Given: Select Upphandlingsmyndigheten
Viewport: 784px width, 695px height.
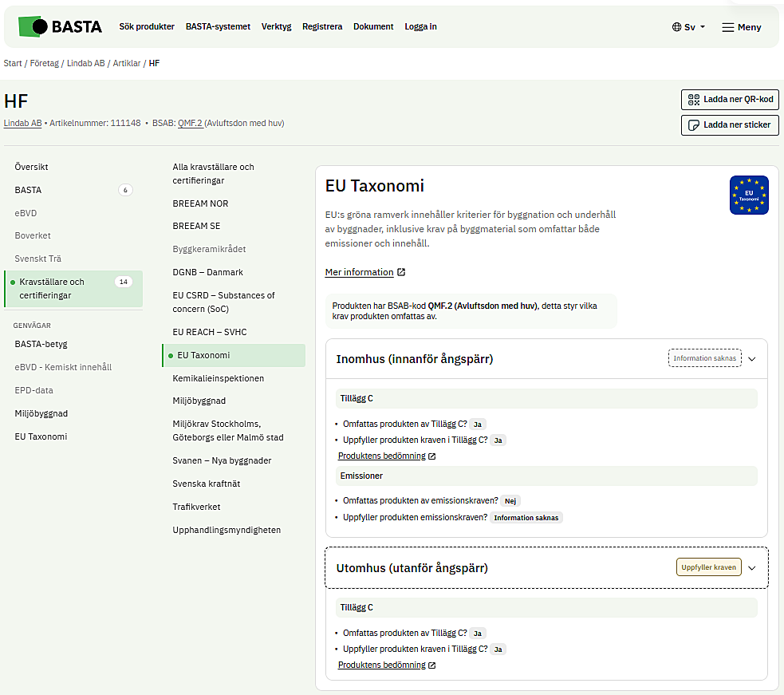Looking at the screenshot, I should pyautogui.click(x=227, y=531).
